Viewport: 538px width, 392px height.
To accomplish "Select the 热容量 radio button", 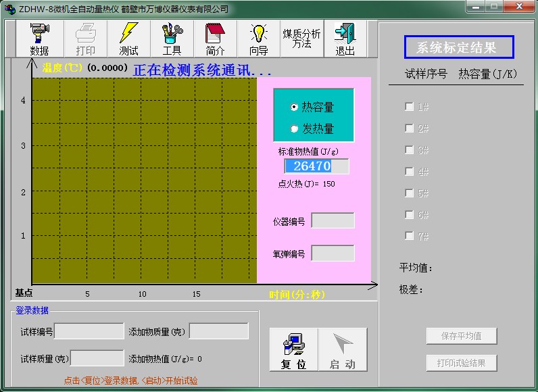I will point(294,107).
